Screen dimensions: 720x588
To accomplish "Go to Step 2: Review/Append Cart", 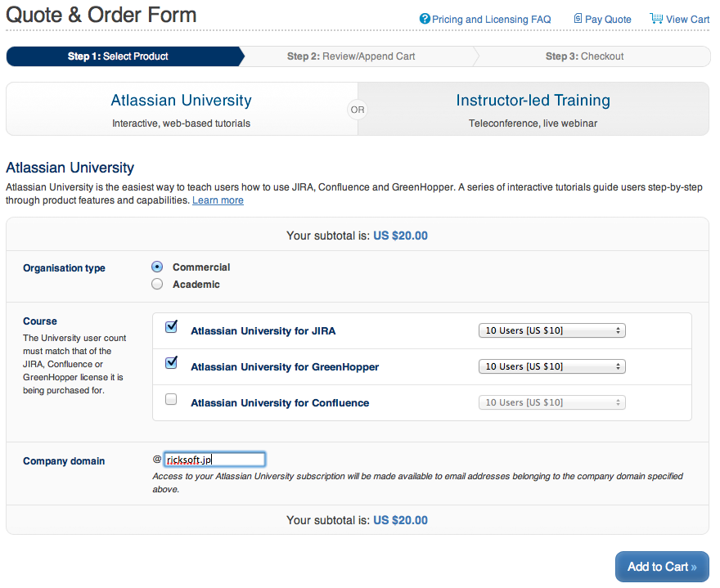I will point(351,56).
